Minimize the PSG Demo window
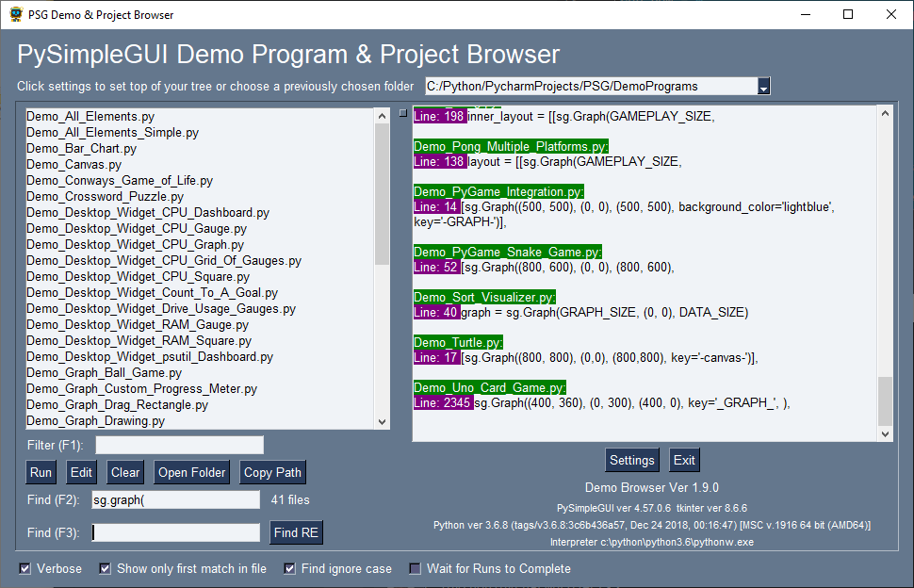The width and height of the screenshot is (914, 588). pos(806,14)
